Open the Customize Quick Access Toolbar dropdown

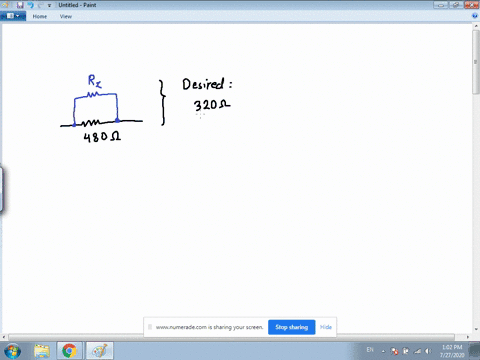coord(49,5)
